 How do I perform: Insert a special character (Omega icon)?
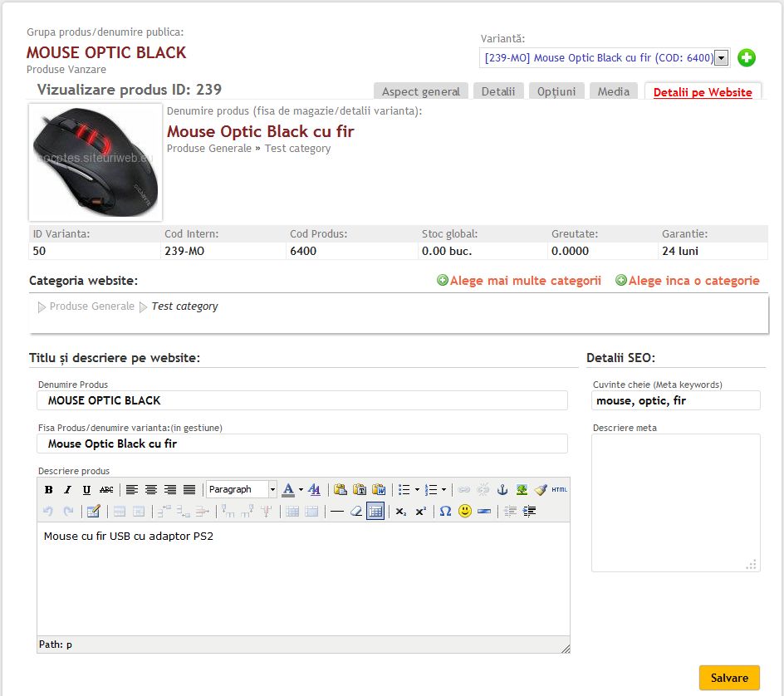pos(445,512)
